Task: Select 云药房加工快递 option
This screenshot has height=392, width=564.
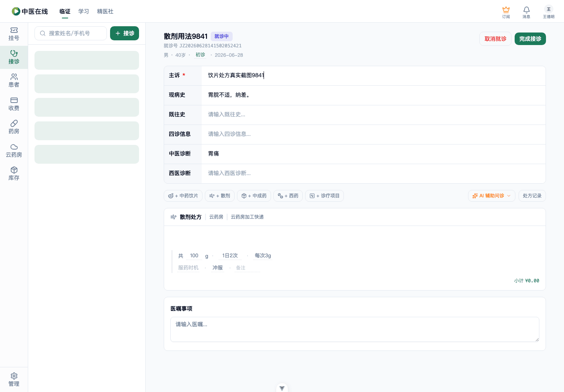Action: point(247,217)
